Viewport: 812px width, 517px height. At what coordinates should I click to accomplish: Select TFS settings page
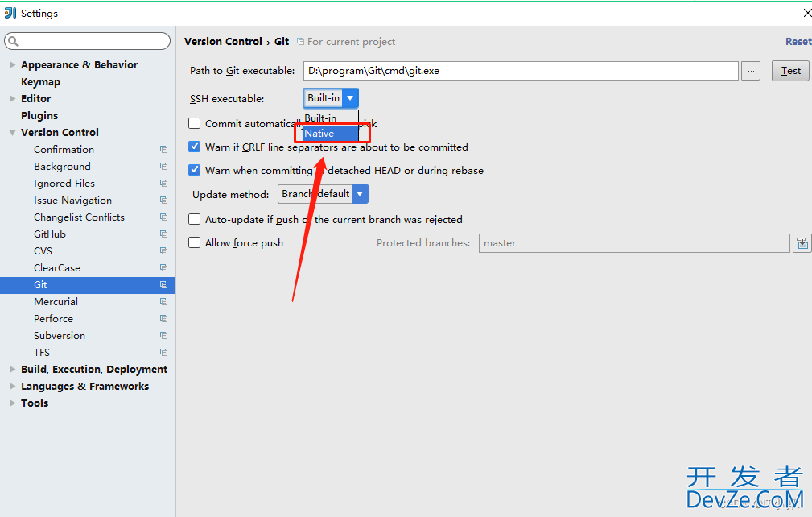coord(42,353)
